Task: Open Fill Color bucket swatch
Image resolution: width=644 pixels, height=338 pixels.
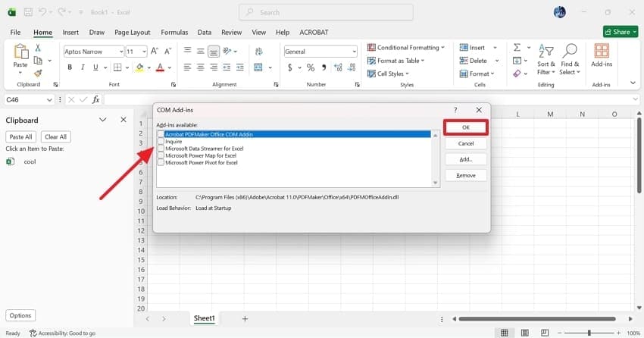Action: (139, 67)
